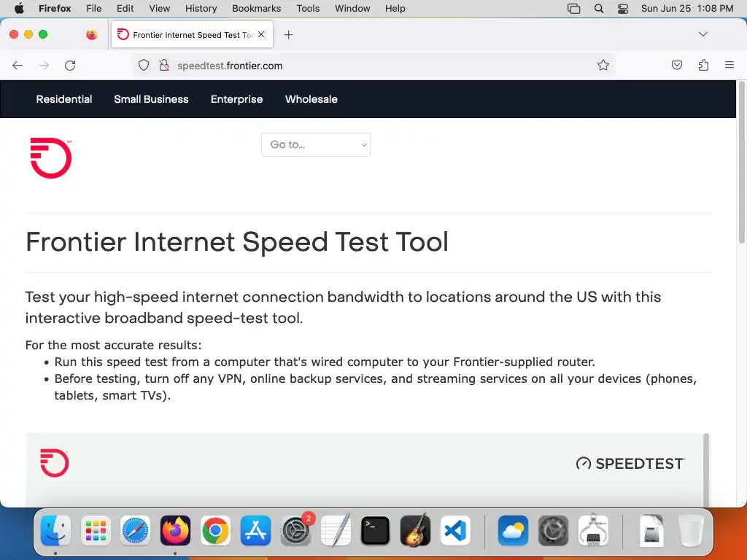Open System Settings from the Dock
Viewport: 747px width, 560px height.
point(296,531)
